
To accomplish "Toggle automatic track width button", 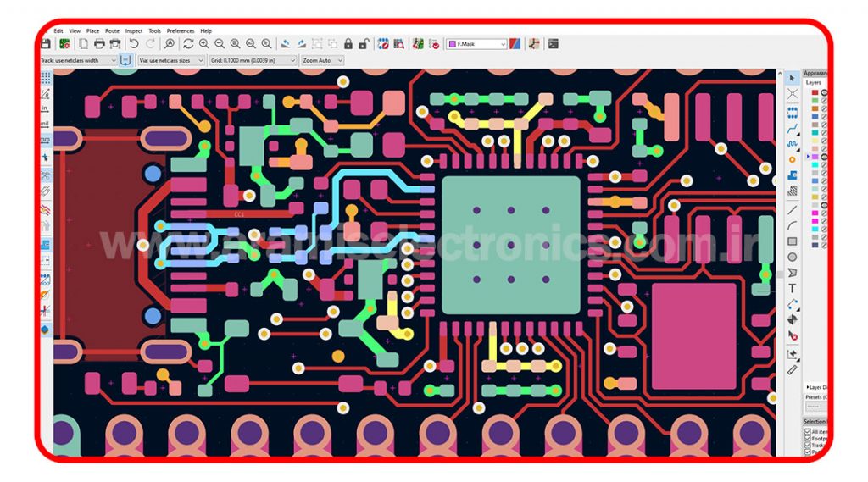I will (125, 60).
